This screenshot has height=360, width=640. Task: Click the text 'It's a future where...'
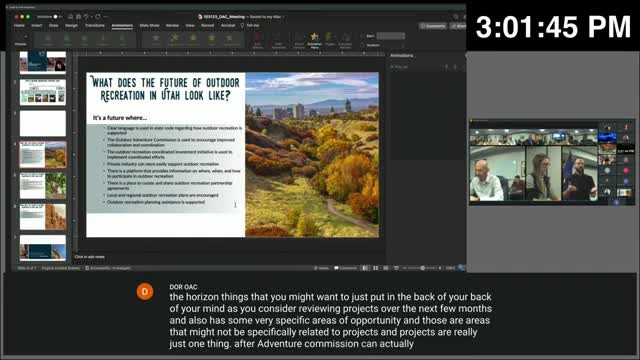tap(120, 118)
